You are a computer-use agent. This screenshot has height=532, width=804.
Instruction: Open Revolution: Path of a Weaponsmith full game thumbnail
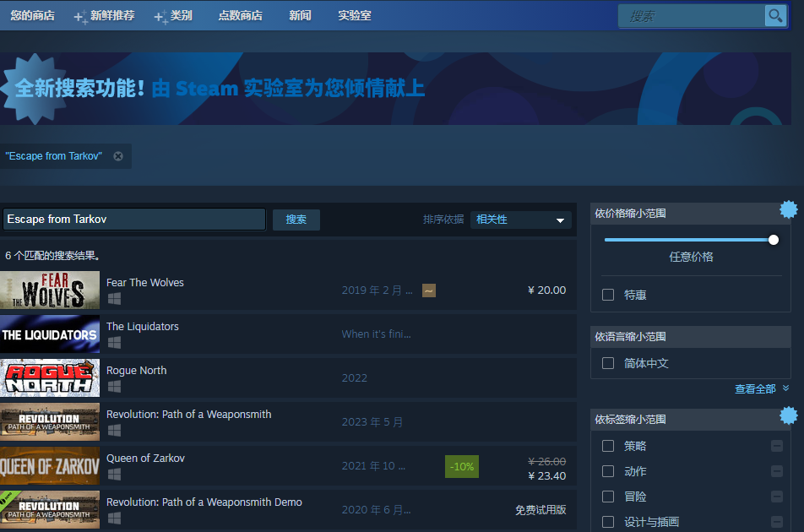pos(50,422)
